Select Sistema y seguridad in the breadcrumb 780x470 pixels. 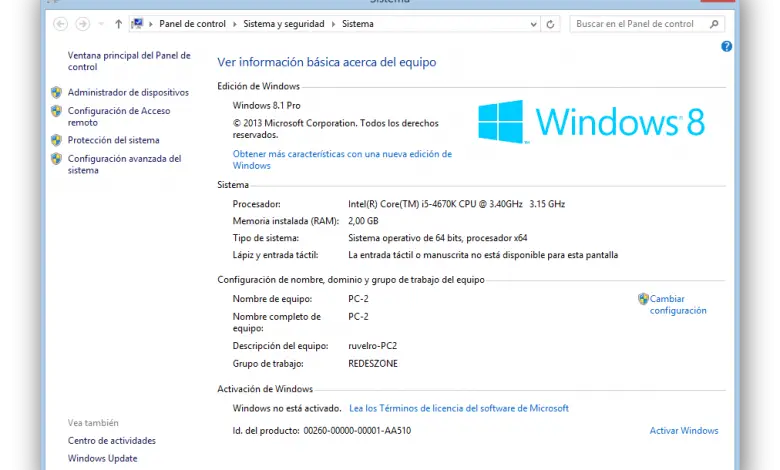(x=284, y=24)
